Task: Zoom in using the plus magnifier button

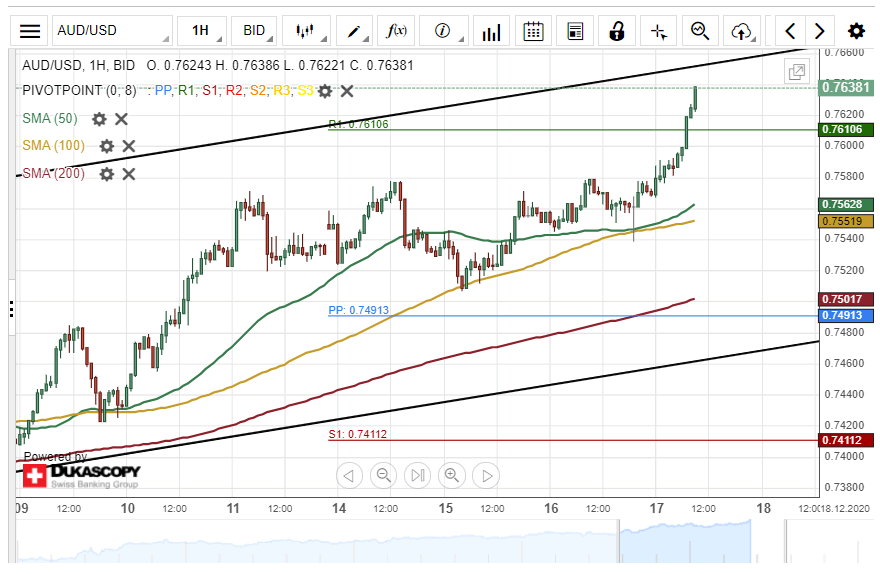Action: (x=452, y=476)
